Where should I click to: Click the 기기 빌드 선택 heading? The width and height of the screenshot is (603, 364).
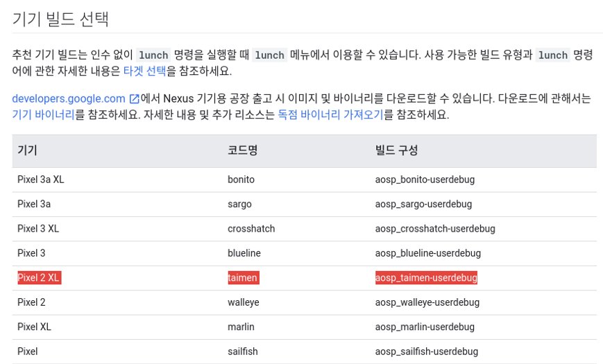pyautogui.click(x=60, y=19)
